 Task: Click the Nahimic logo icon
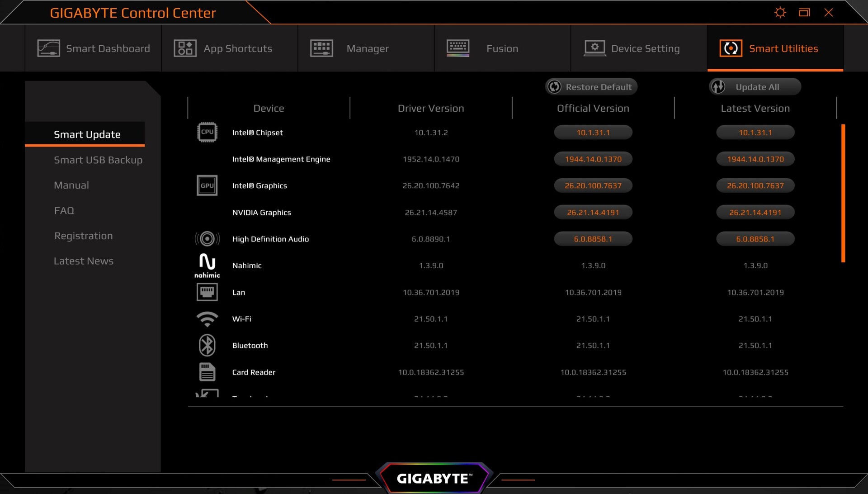click(207, 266)
